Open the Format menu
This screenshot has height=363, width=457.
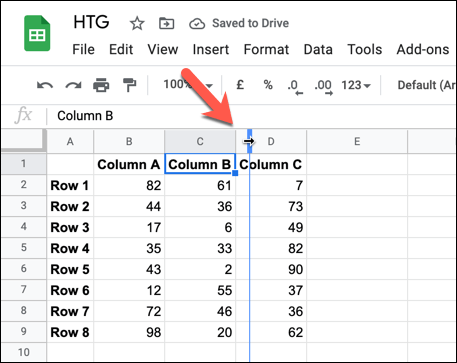tap(266, 50)
